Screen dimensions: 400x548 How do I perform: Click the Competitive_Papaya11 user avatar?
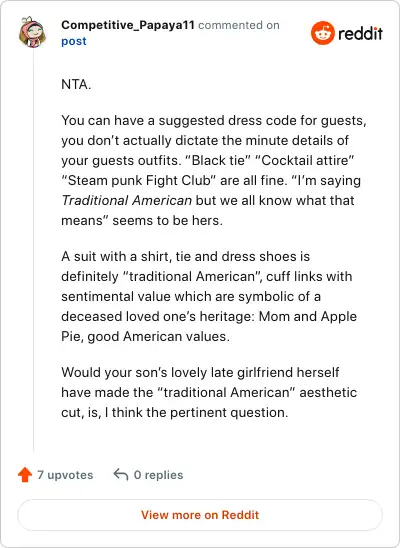tap(32, 32)
